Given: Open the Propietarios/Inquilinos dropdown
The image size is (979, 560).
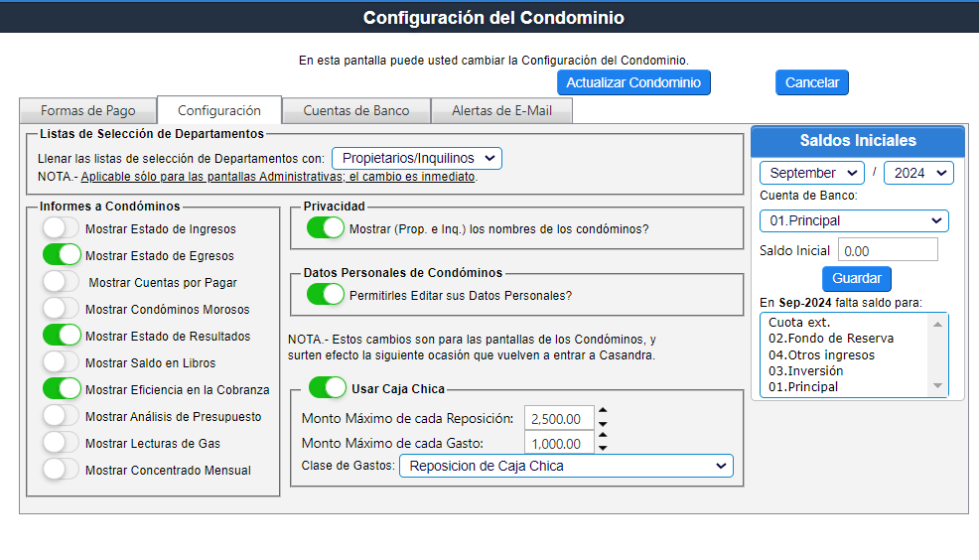Looking at the screenshot, I should 417,158.
